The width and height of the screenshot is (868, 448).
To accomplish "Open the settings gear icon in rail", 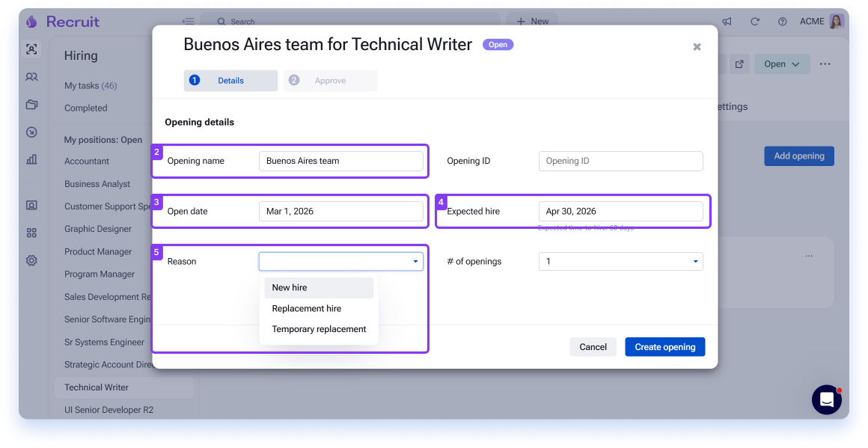I will [31, 260].
